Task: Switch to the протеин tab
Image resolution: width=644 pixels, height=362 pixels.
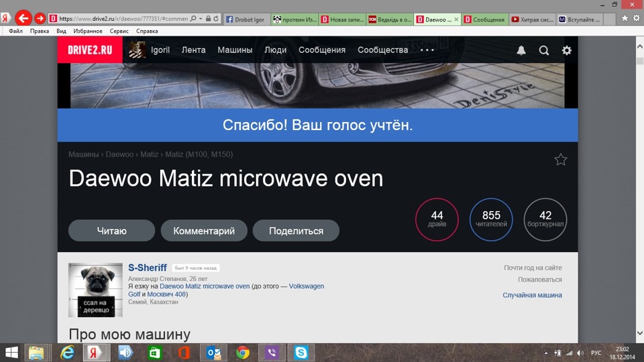Action: coord(295,19)
